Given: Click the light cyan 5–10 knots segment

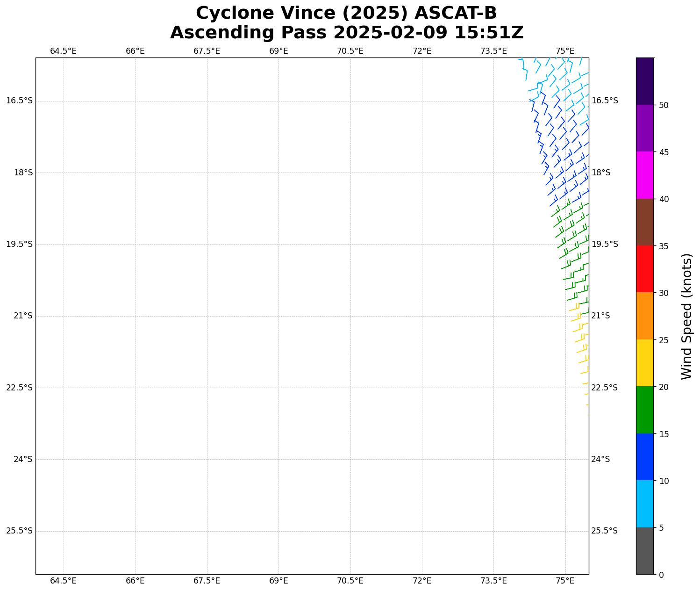Looking at the screenshot, I should pos(644,504).
